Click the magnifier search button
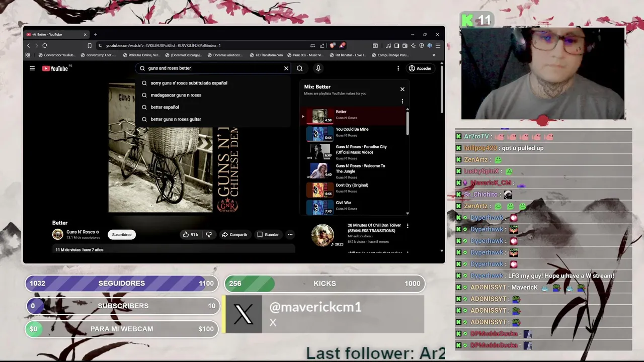Image resolution: width=644 pixels, height=362 pixels. [x=300, y=68]
